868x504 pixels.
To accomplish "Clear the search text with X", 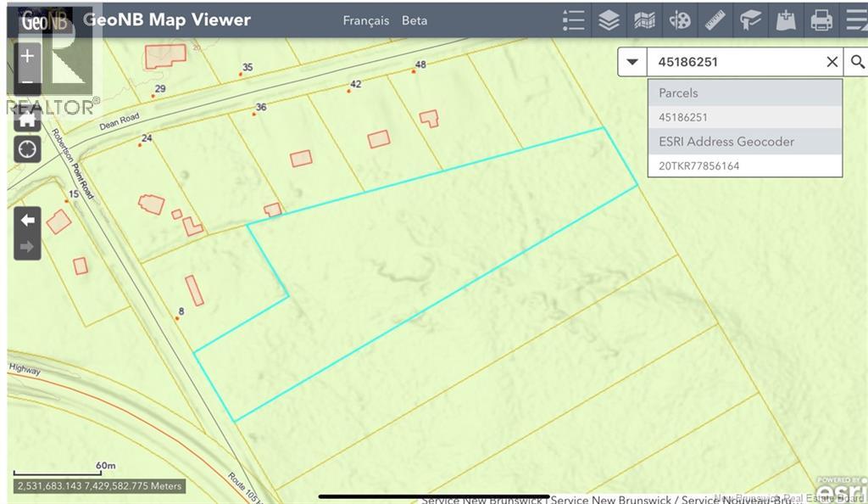I will (832, 62).
